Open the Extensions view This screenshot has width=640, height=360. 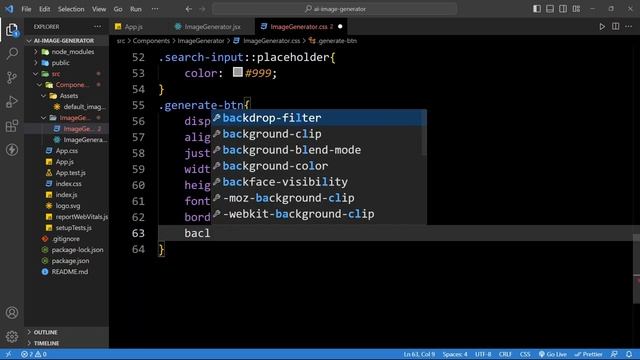12,126
